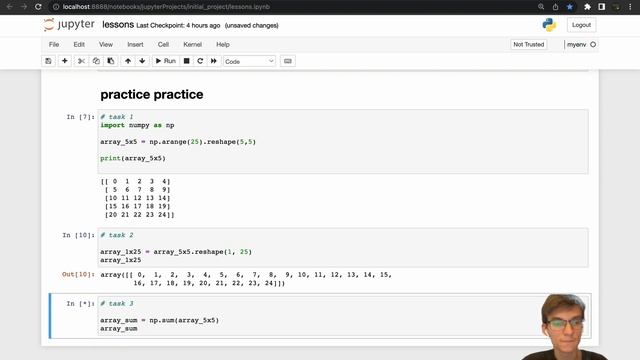Click the Python logo icon
Screen dimensions: 640x360
pyautogui.click(x=549, y=25)
